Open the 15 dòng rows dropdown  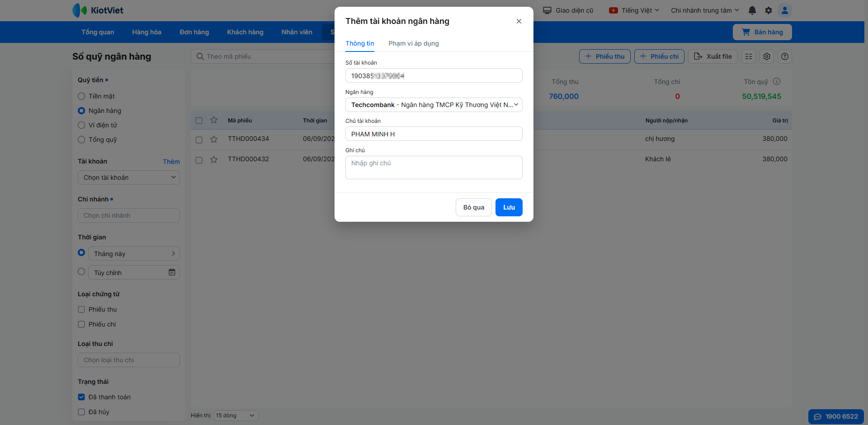[x=236, y=416]
